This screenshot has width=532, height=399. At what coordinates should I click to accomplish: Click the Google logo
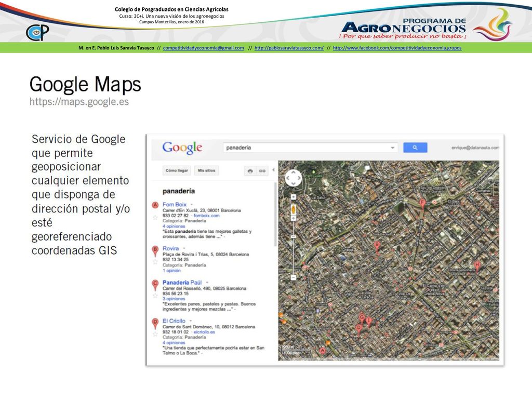[x=182, y=148]
